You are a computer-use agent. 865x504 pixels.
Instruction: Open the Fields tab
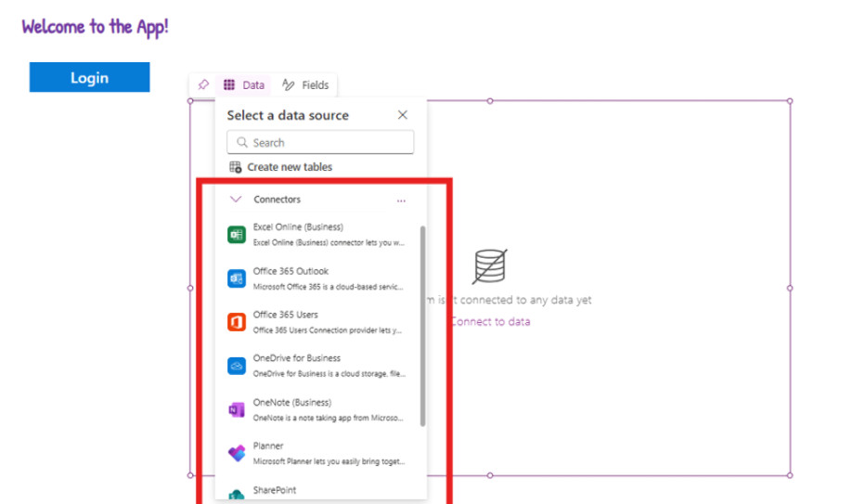pos(305,84)
